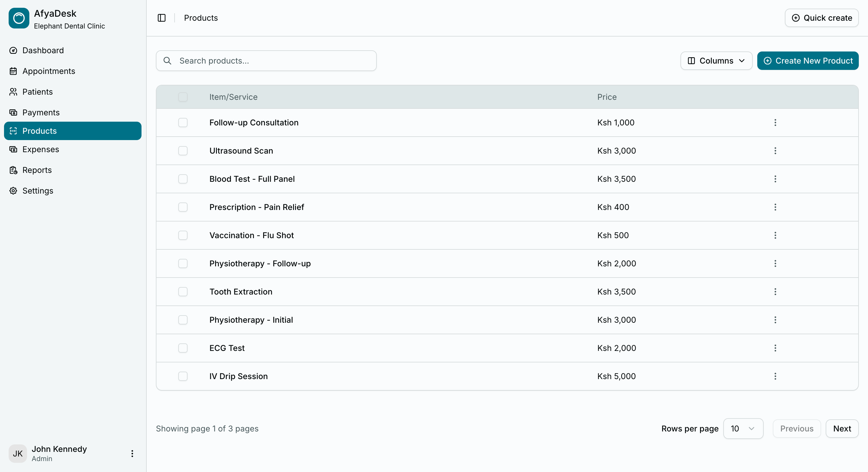Toggle the sidebar panel icon

click(162, 18)
